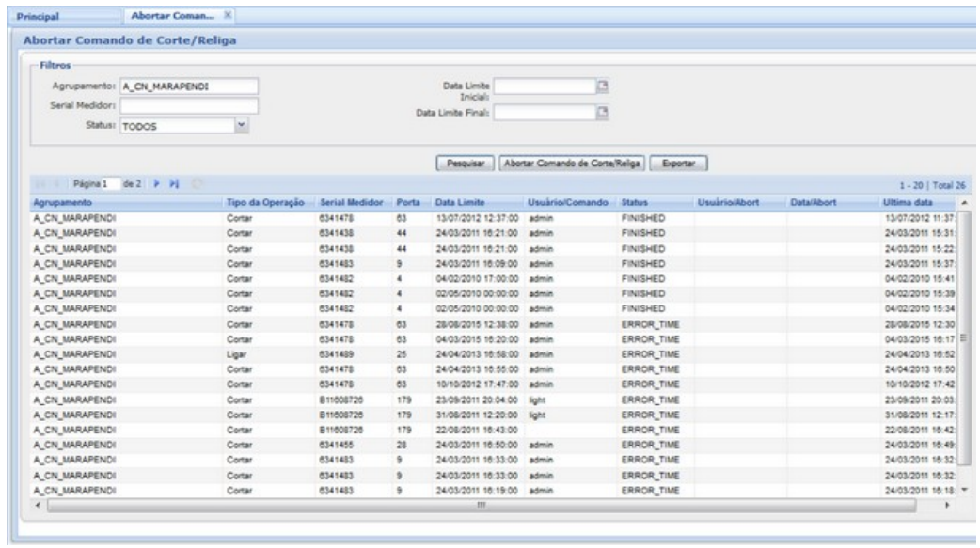Switch to the Principal tab
This screenshot has height=548, width=980.
click(41, 15)
